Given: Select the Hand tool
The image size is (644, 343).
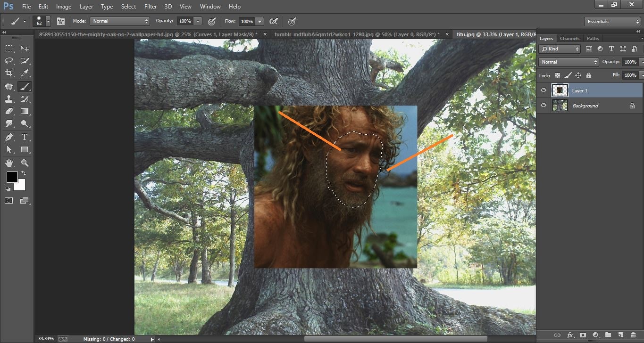Looking at the screenshot, I should pyautogui.click(x=8, y=163).
